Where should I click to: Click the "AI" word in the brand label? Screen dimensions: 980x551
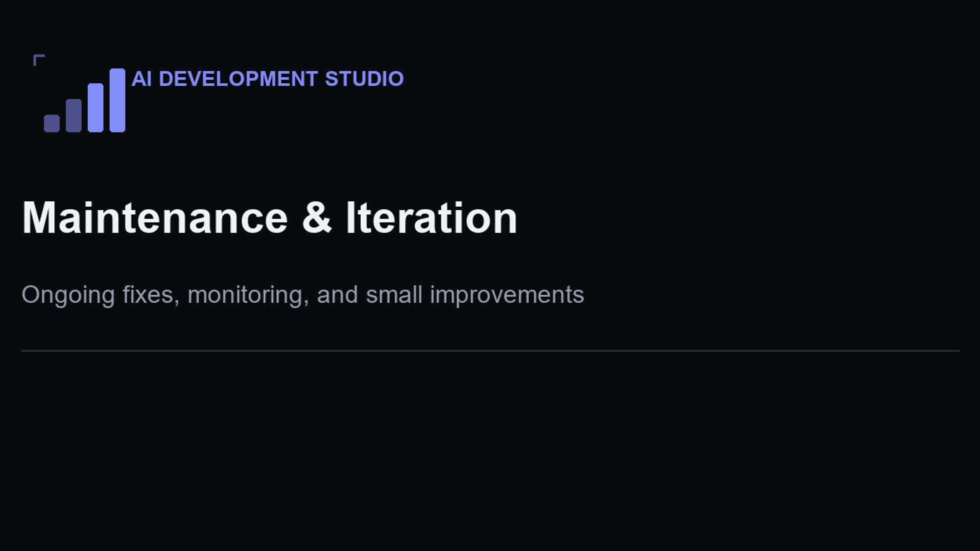(x=141, y=79)
